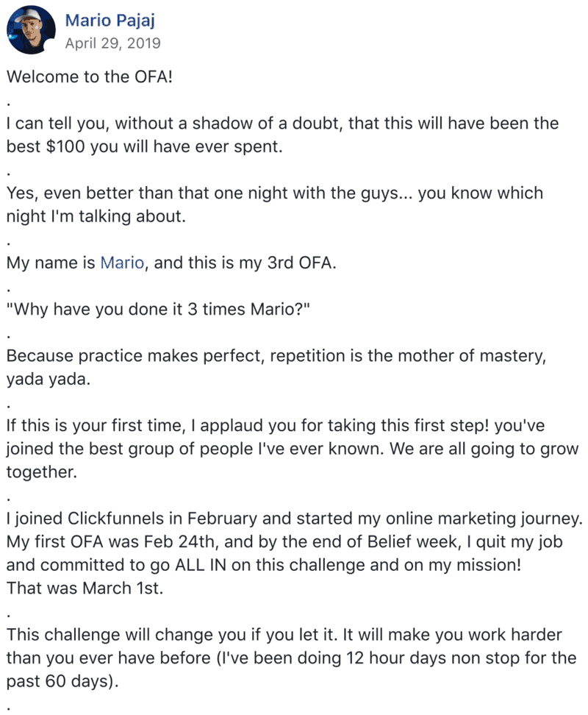Viewport: 588px width, 715px height.
Task: Click the night with the guys sentence
Action: point(275,204)
